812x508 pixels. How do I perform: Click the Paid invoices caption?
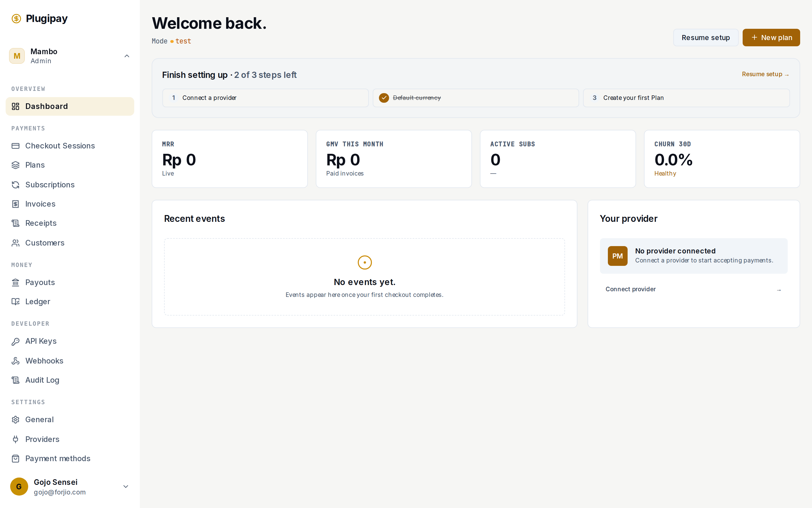point(345,173)
